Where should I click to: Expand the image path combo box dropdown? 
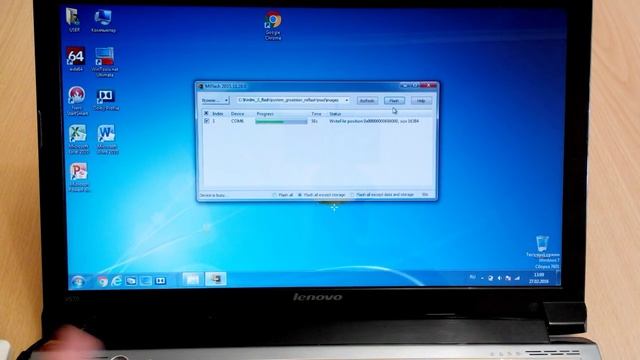[x=347, y=100]
